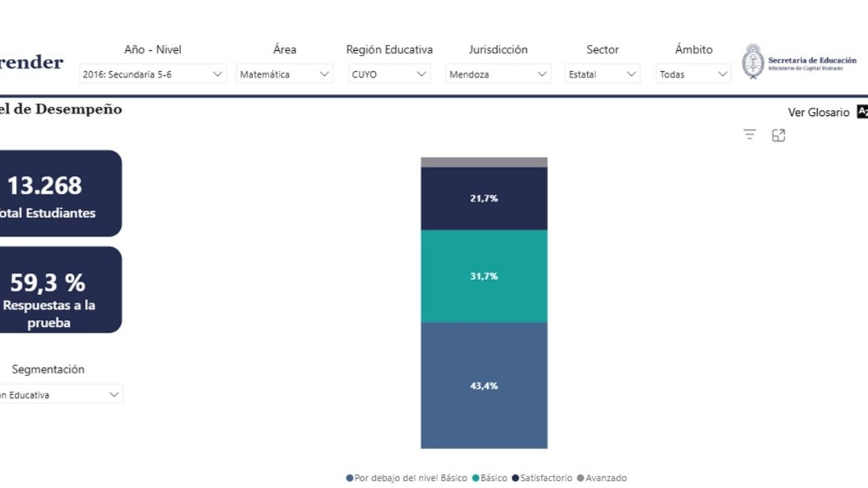Screen dimensions: 868x488
Task: Click the focus mode expand icon
Action: [x=778, y=136]
